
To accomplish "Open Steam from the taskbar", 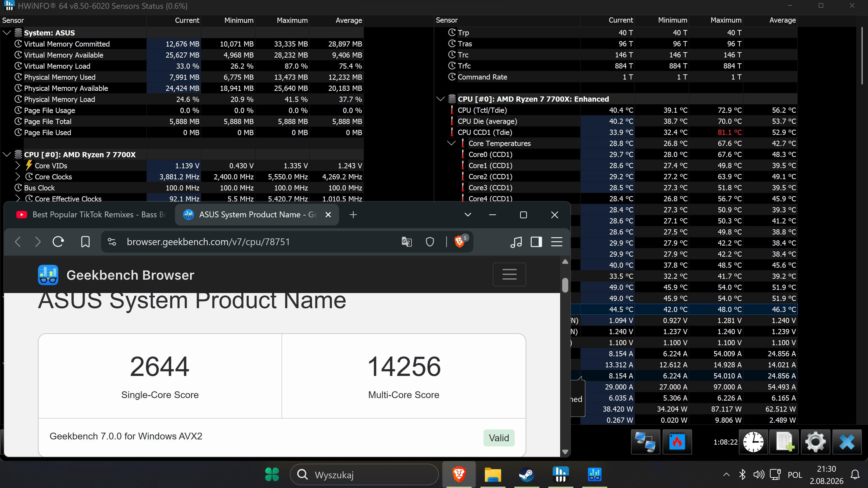I will [x=526, y=475].
